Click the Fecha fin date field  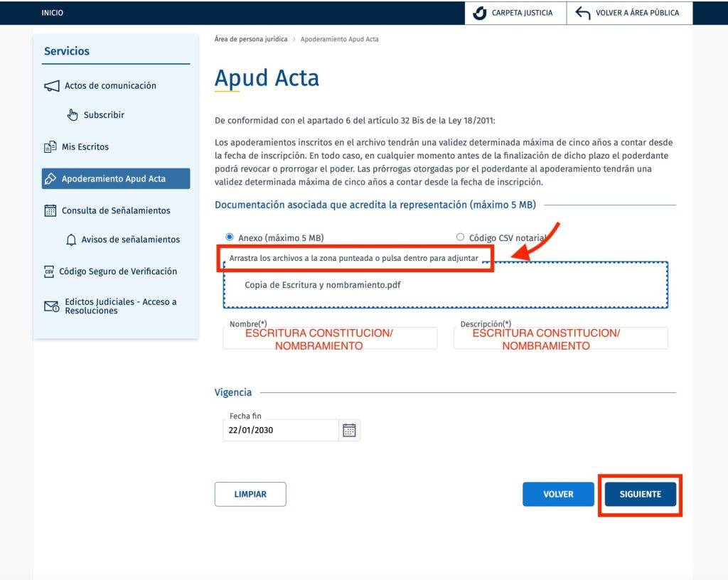coord(280,430)
